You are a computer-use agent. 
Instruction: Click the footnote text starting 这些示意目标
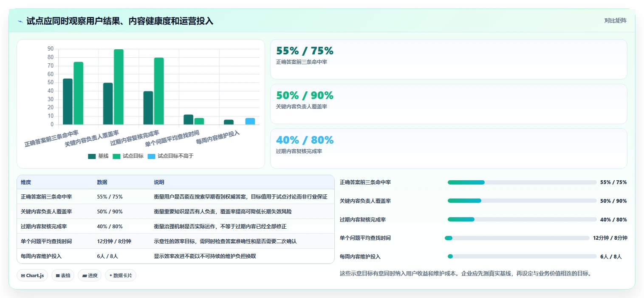(x=466, y=274)
